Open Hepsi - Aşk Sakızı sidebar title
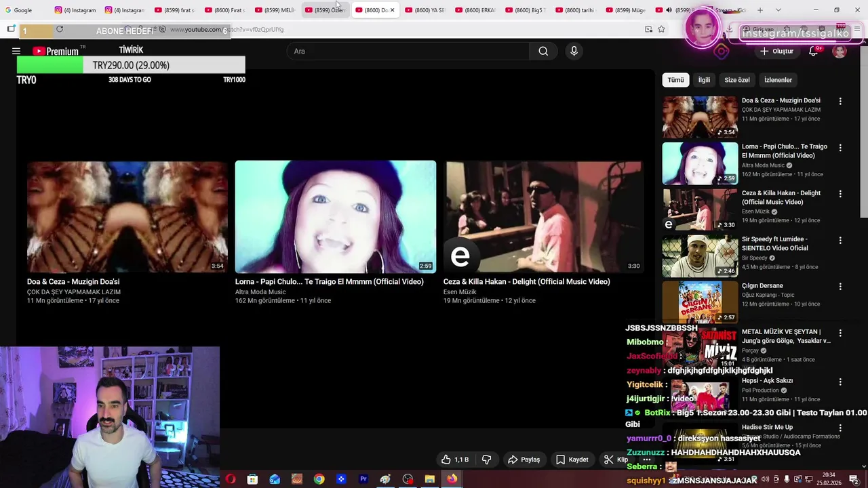 768,380
